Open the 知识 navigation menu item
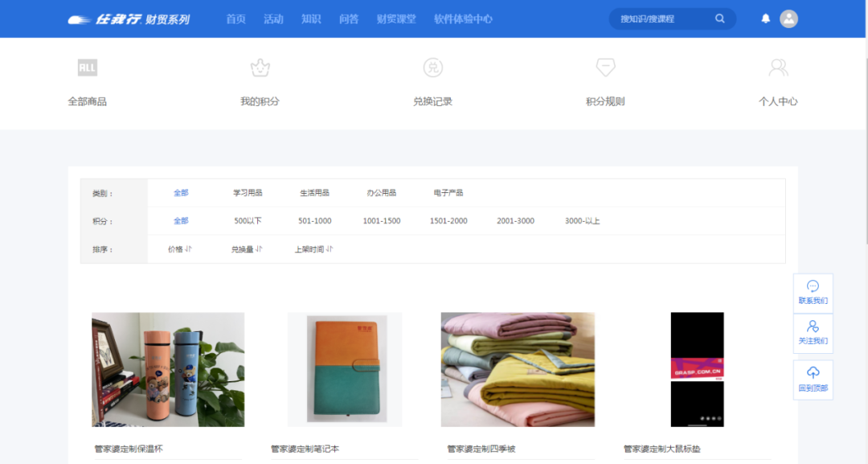Screen dimensions: 868x464 (311, 18)
